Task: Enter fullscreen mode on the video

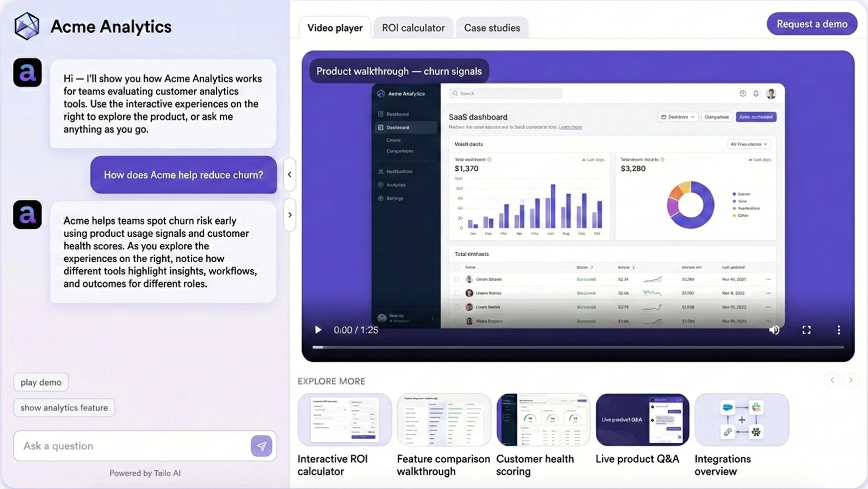Action: [x=806, y=330]
